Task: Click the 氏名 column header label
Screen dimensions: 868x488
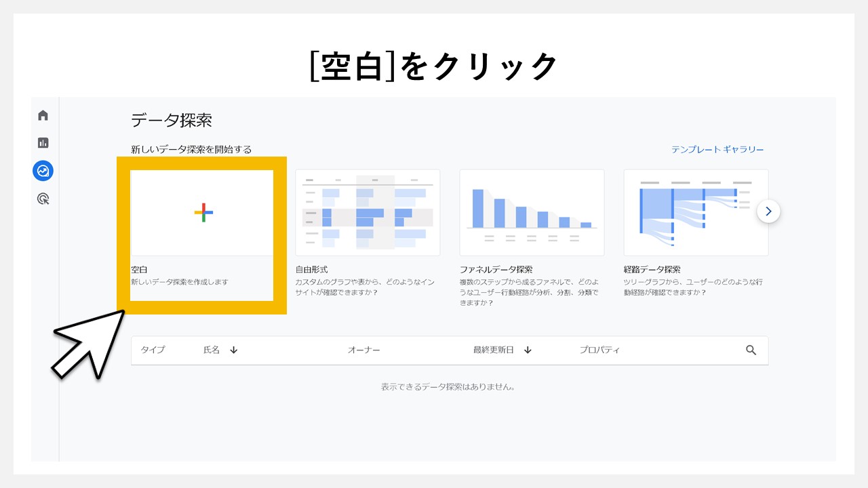Action: (x=212, y=350)
